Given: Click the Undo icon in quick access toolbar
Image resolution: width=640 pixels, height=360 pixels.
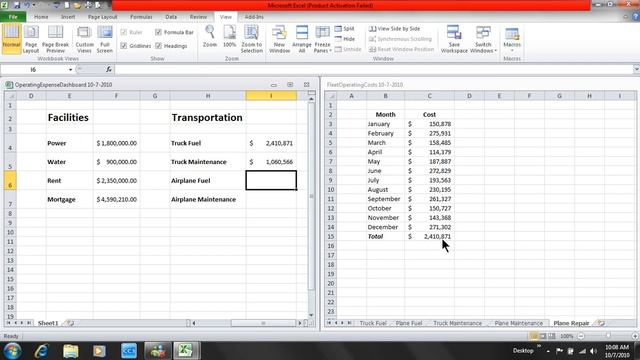Looking at the screenshot, I should pos(27,5).
